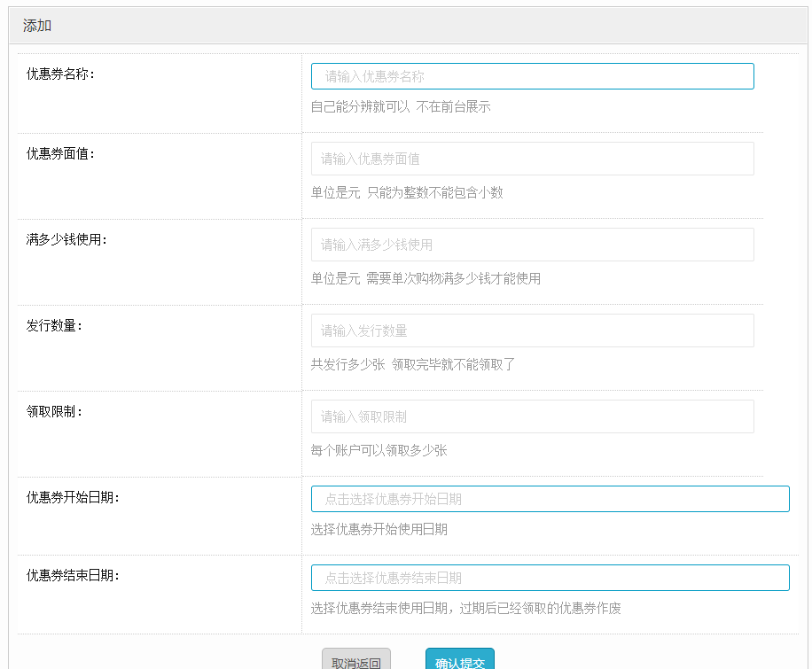Viewport: 812px width, 669px height.
Task: Click the hint text 每个账户可以领取多少张
Action: pyautogui.click(x=379, y=450)
